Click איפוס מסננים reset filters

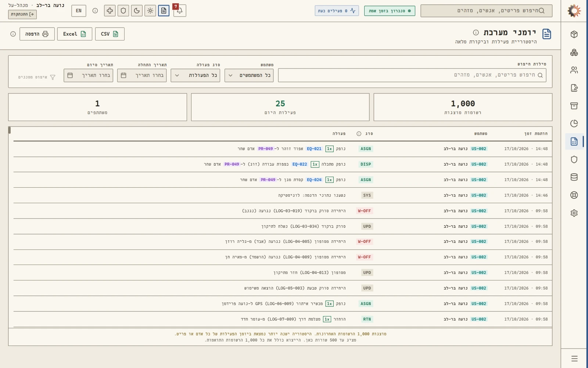(37, 77)
